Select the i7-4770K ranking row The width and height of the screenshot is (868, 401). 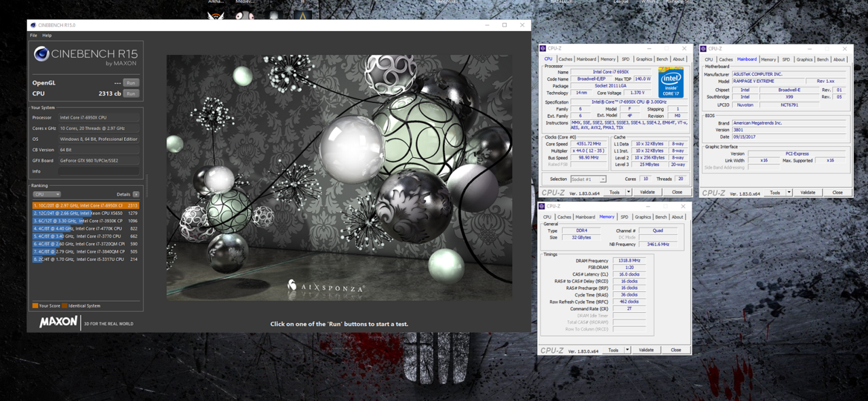[85, 228]
